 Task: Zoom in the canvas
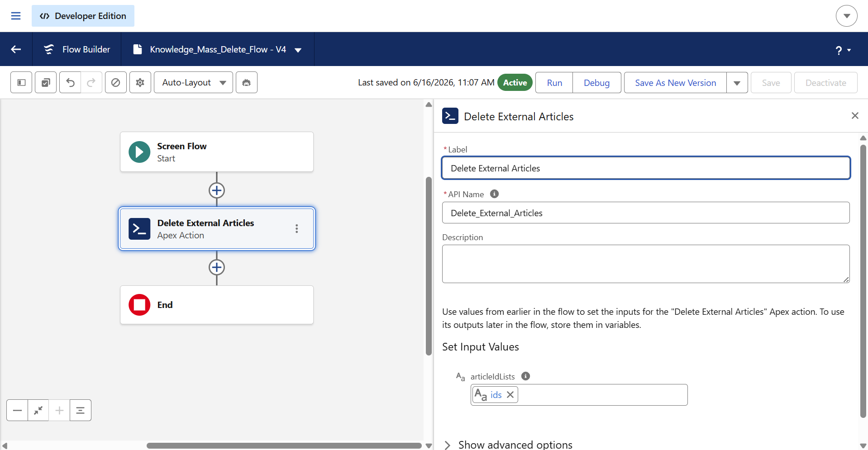click(59, 410)
